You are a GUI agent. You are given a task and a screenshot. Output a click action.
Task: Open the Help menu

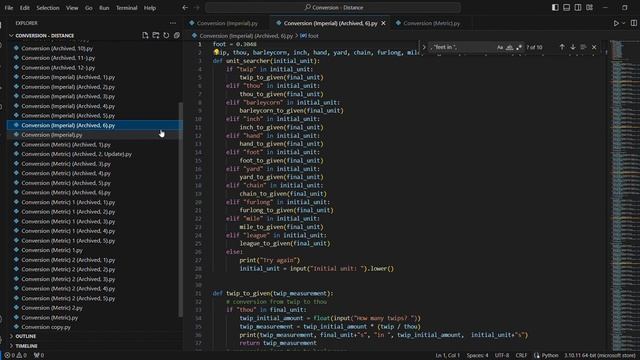coord(150,8)
